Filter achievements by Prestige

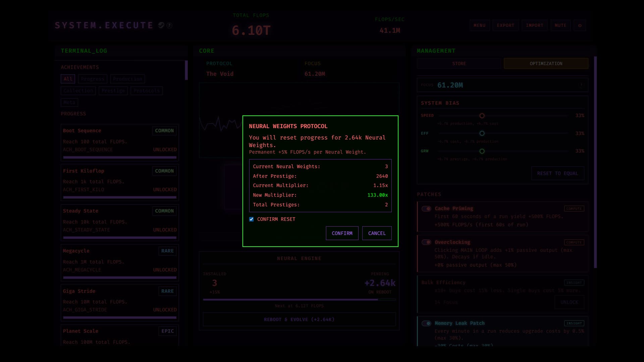pyautogui.click(x=113, y=90)
